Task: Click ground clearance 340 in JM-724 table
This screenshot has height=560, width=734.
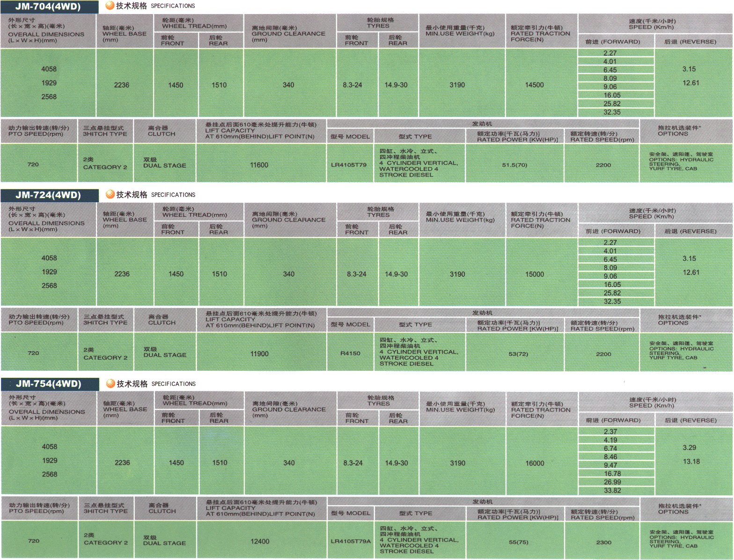Action: click(x=289, y=274)
